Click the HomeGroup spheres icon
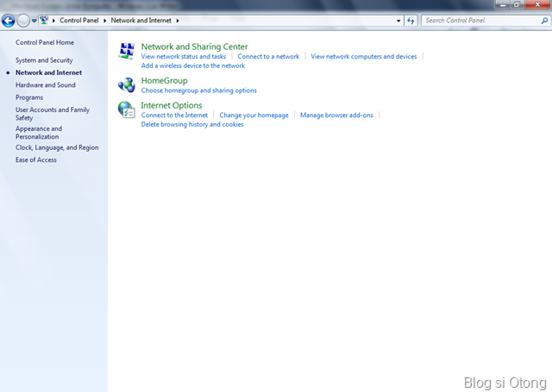Screen dimensions: 552x392 coord(127,85)
